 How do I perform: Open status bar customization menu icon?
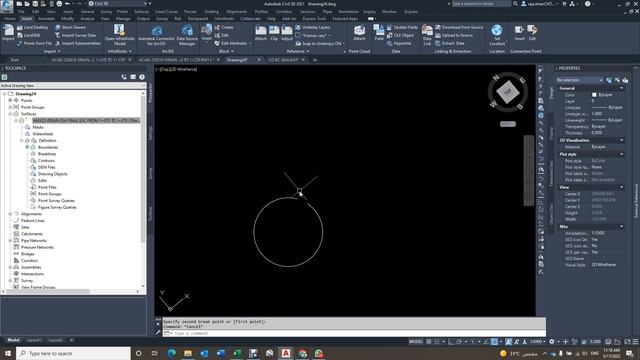pos(635,342)
